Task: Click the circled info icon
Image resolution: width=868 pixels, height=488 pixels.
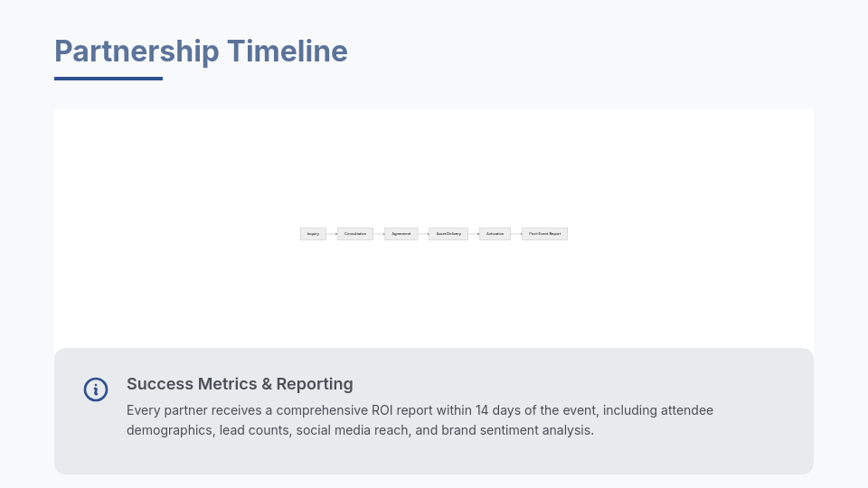Action: coord(96,389)
